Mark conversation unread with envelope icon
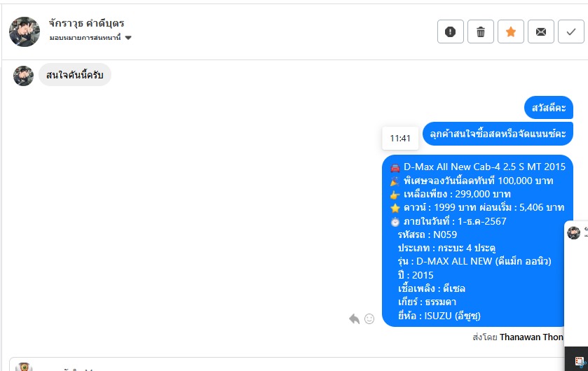 [541, 31]
